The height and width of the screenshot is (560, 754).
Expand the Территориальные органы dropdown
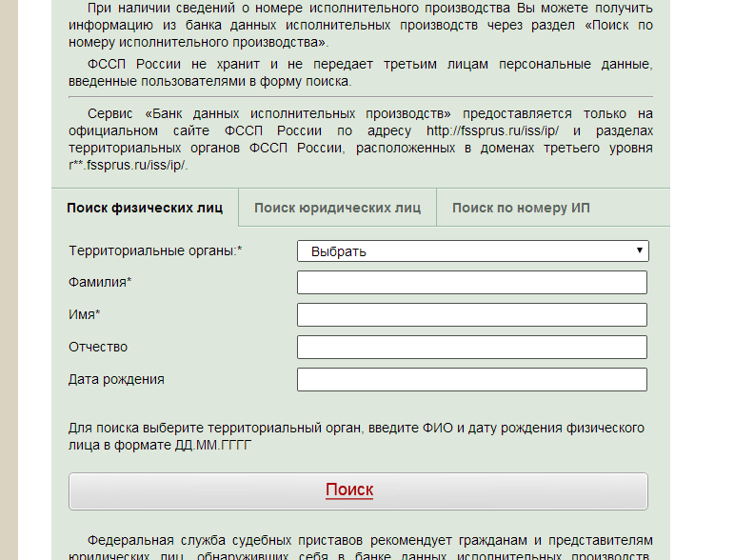pyautogui.click(x=473, y=251)
